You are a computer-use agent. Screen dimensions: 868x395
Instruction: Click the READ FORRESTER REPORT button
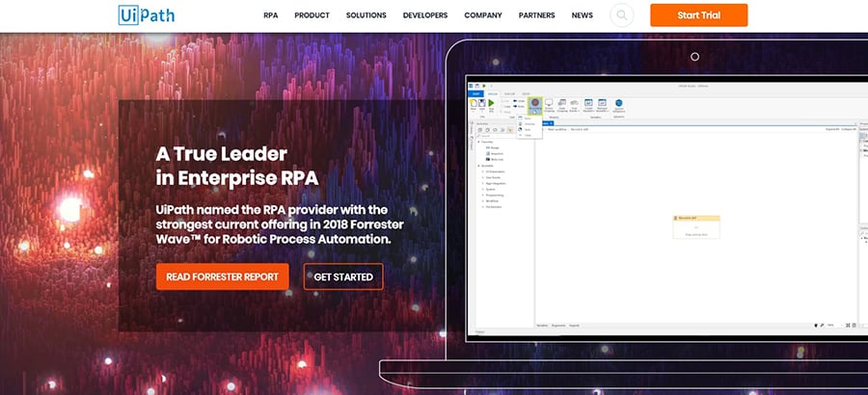[x=222, y=276]
